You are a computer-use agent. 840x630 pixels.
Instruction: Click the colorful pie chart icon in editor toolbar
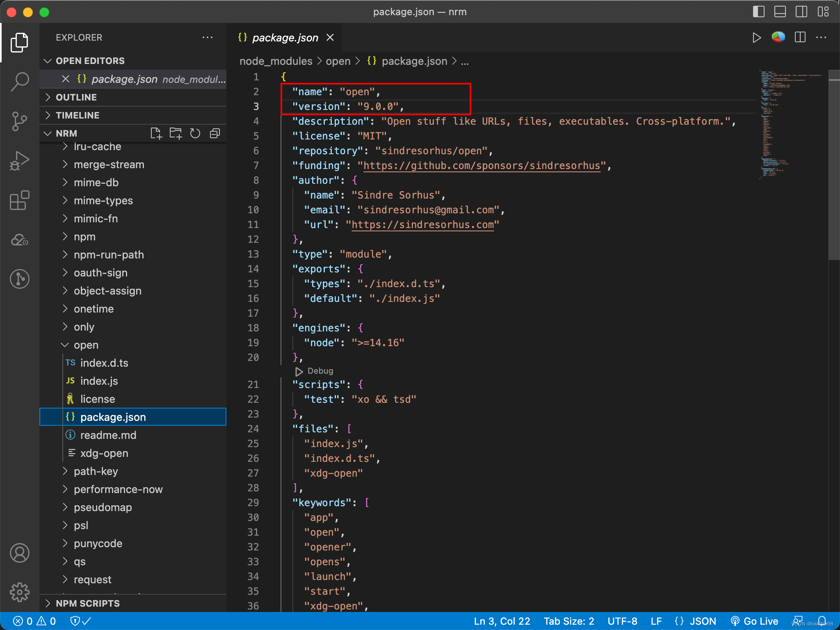778,37
